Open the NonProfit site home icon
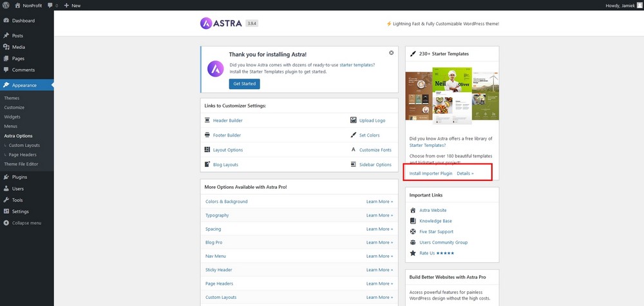The height and width of the screenshot is (306, 644). coord(17,5)
